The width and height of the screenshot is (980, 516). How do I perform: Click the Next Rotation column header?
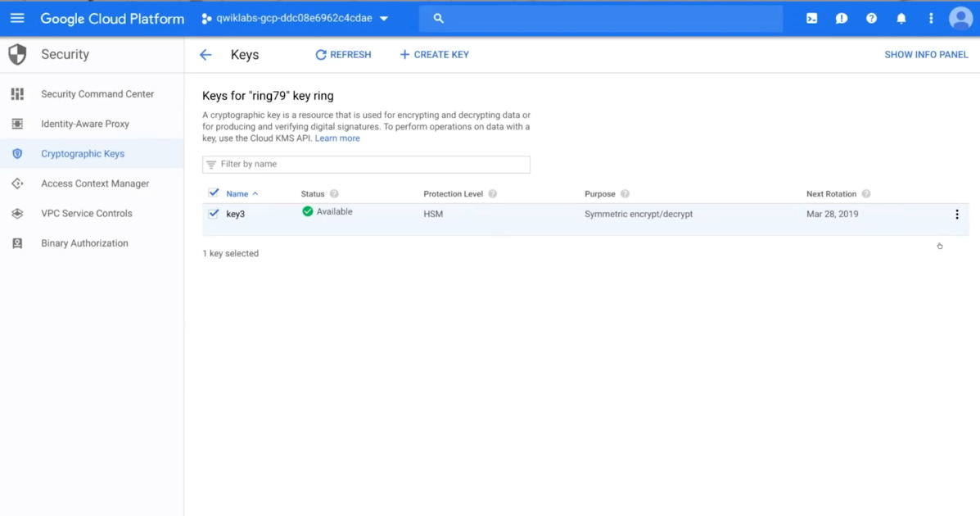click(x=831, y=194)
